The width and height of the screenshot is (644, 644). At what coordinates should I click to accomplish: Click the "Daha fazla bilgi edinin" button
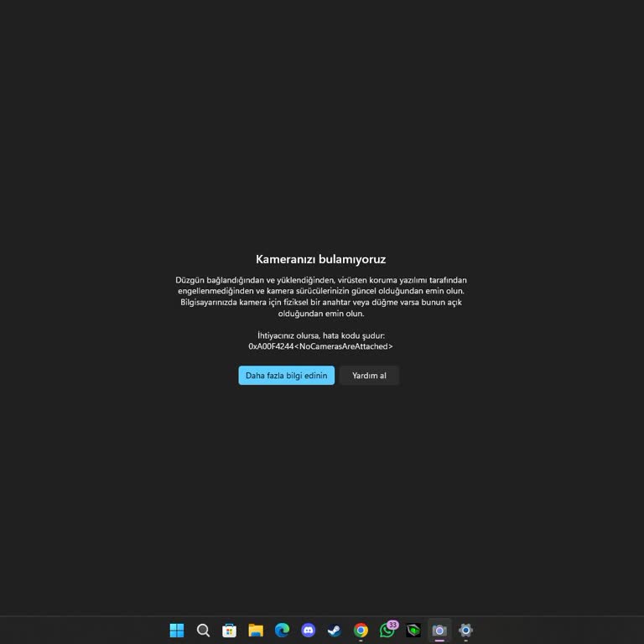(x=286, y=376)
